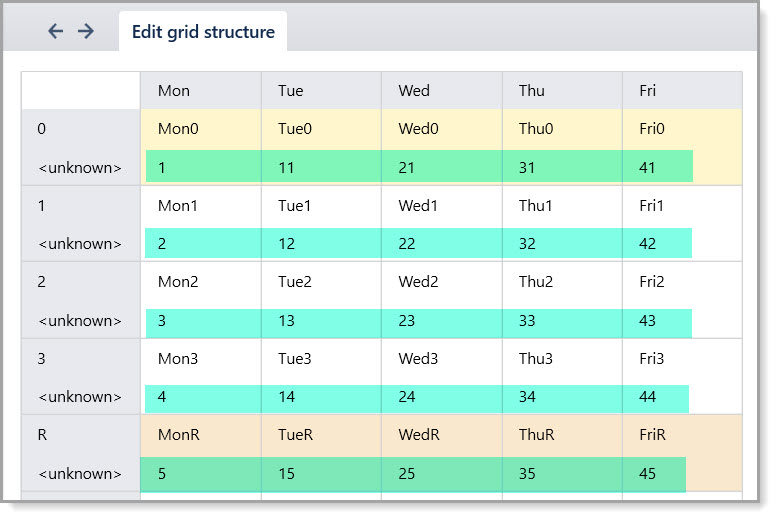The width and height of the screenshot is (776, 519).
Task: Click the WedR cell
Action: [x=441, y=435]
